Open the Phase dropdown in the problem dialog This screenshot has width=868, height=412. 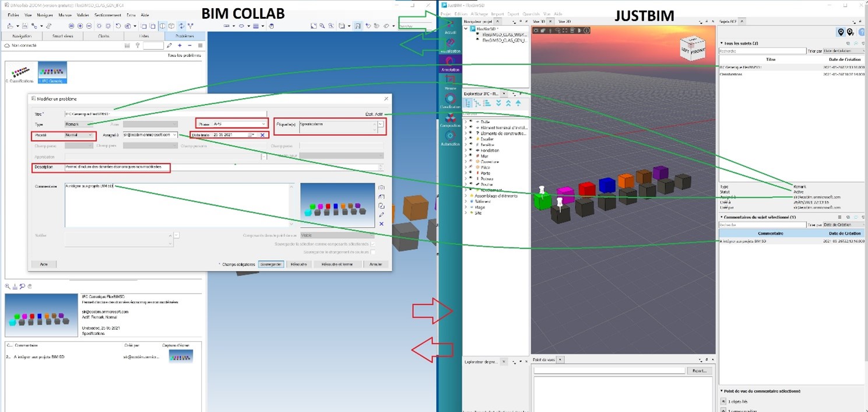tap(240, 124)
